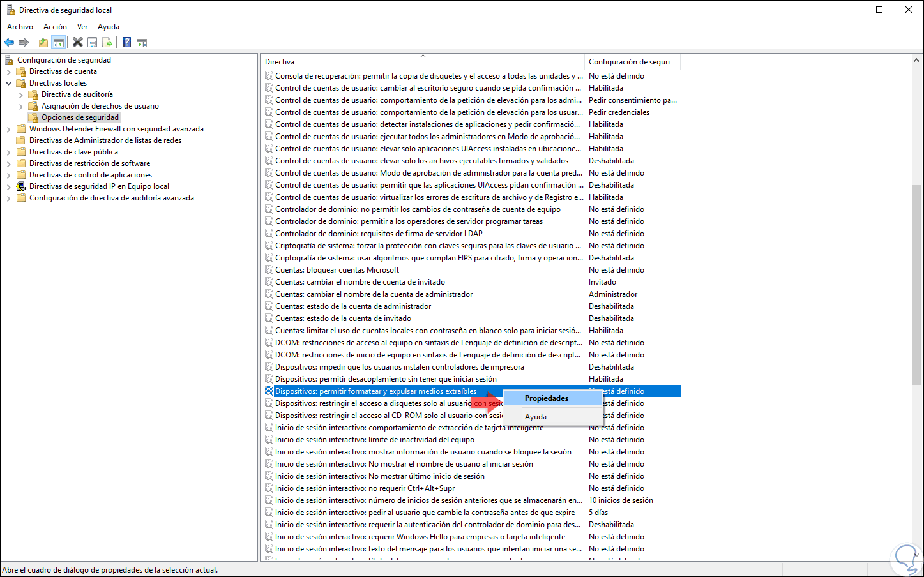Expand Configuración de directiva de auditoría avanzada node
The width and height of the screenshot is (924, 577).
(x=9, y=198)
